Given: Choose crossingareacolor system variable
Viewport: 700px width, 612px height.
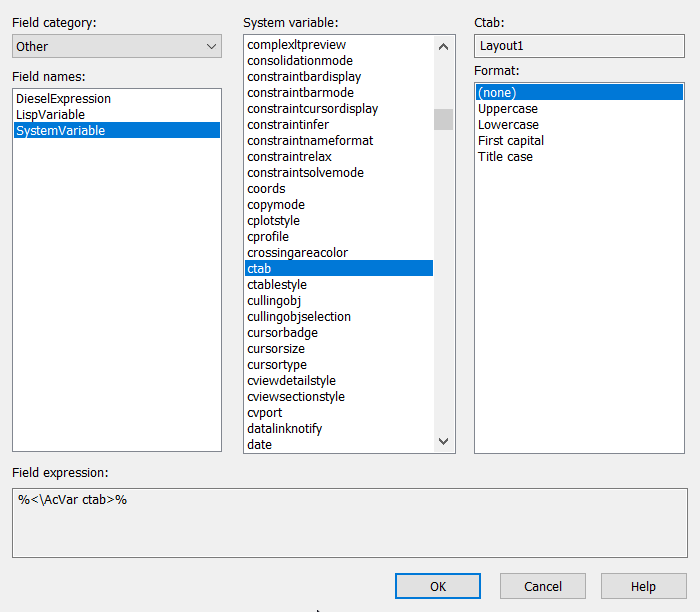Looking at the screenshot, I should coord(339,253).
